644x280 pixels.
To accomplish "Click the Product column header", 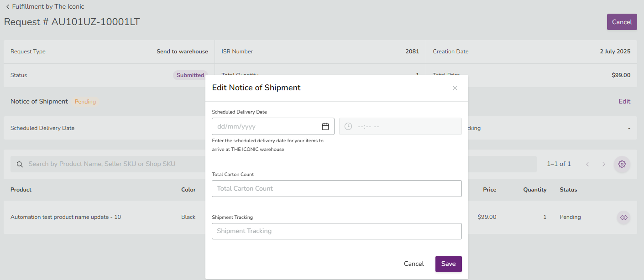I will click(x=21, y=190).
